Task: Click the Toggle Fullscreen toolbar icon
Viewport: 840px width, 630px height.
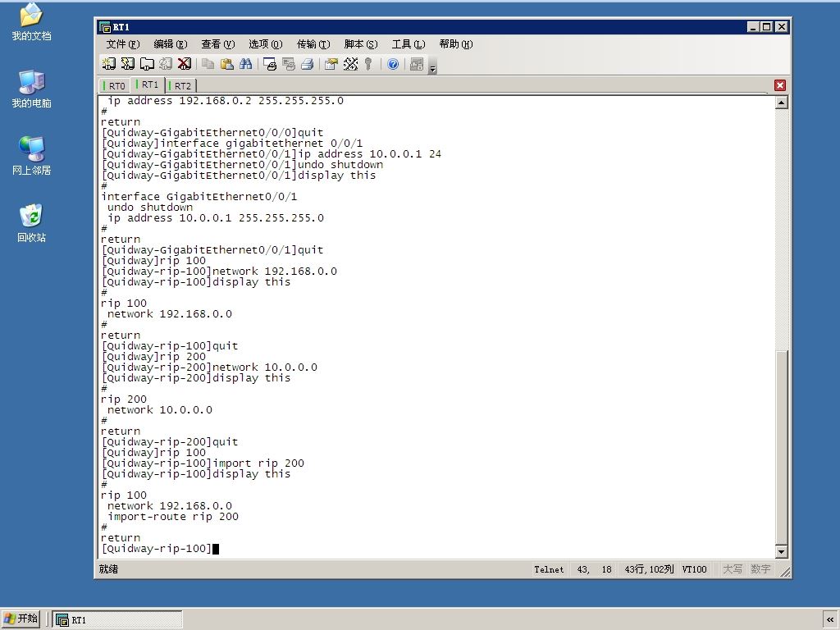Action: pyautogui.click(x=416, y=64)
